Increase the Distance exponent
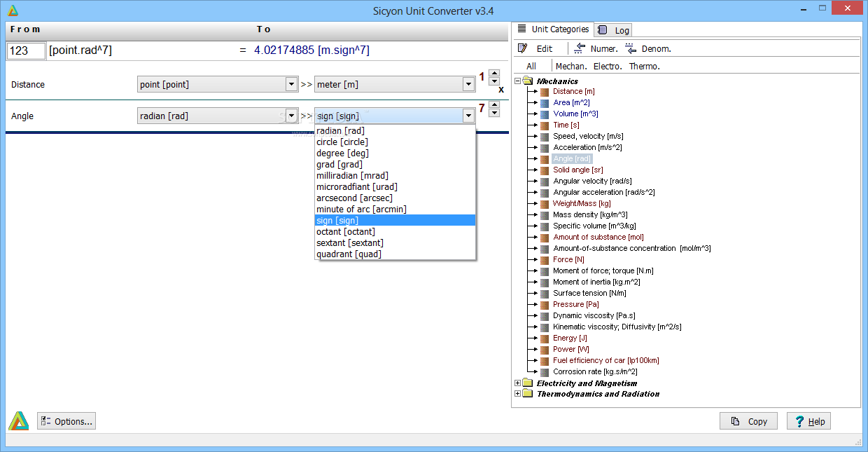This screenshot has width=868, height=452. pyautogui.click(x=494, y=73)
